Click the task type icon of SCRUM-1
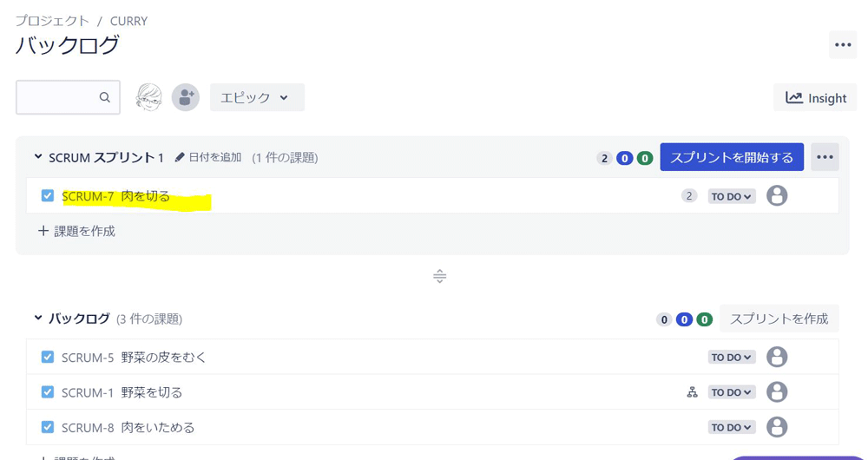Image resolution: width=868 pixels, height=460 pixels. pyautogui.click(x=48, y=392)
